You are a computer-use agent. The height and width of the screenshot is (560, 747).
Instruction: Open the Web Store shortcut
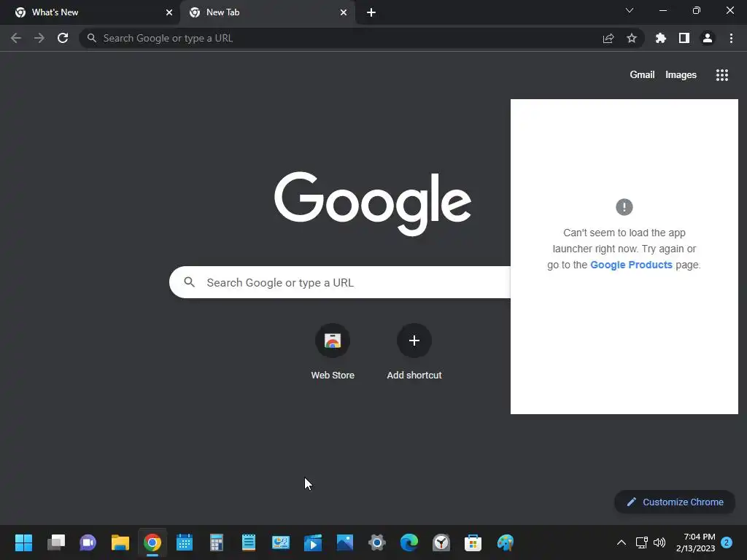[x=333, y=351]
